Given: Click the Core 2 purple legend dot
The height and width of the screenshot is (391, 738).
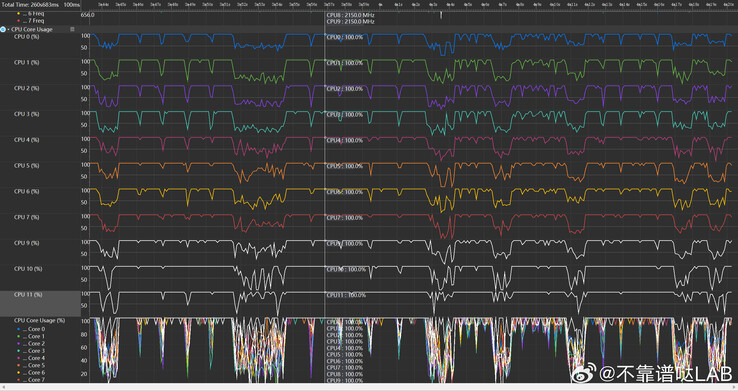Looking at the screenshot, I should [x=18, y=344].
